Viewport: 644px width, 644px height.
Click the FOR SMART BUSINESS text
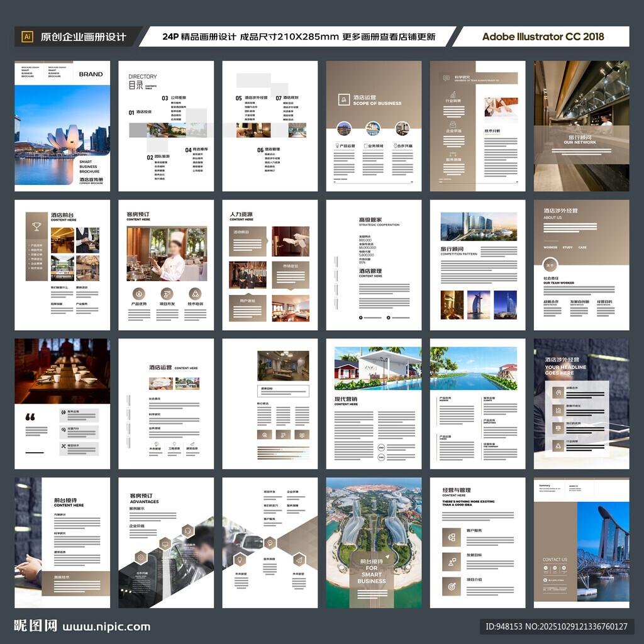372,575
